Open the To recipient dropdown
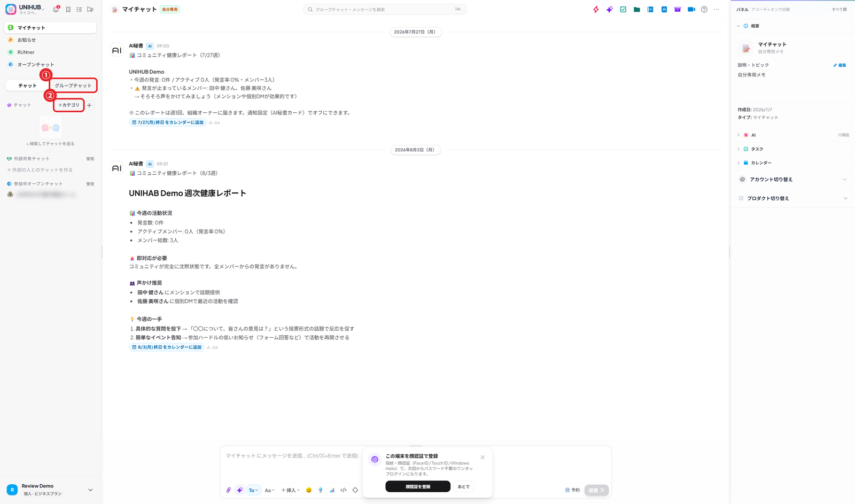855x504 pixels. click(x=253, y=490)
